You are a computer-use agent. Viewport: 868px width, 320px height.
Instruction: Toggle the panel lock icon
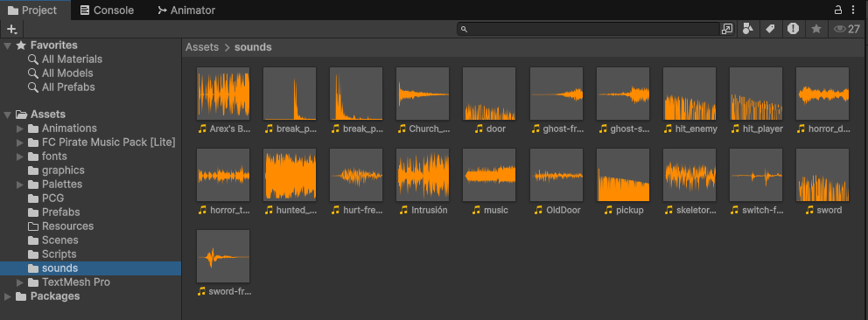tap(838, 10)
